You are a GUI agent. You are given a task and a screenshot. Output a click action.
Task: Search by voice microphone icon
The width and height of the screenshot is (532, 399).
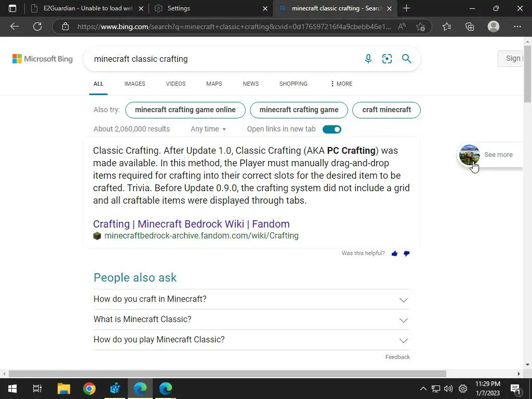[x=368, y=59]
